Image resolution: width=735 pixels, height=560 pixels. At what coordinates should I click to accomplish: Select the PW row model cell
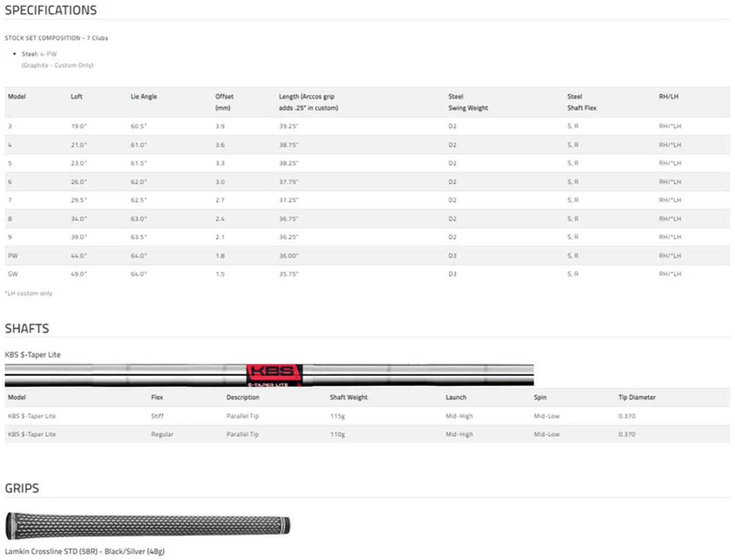coord(13,256)
